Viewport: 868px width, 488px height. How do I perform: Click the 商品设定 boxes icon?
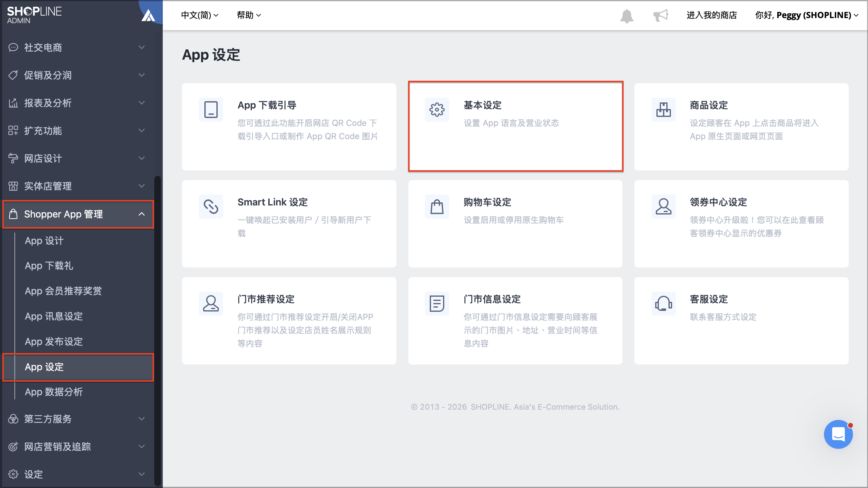tap(663, 109)
